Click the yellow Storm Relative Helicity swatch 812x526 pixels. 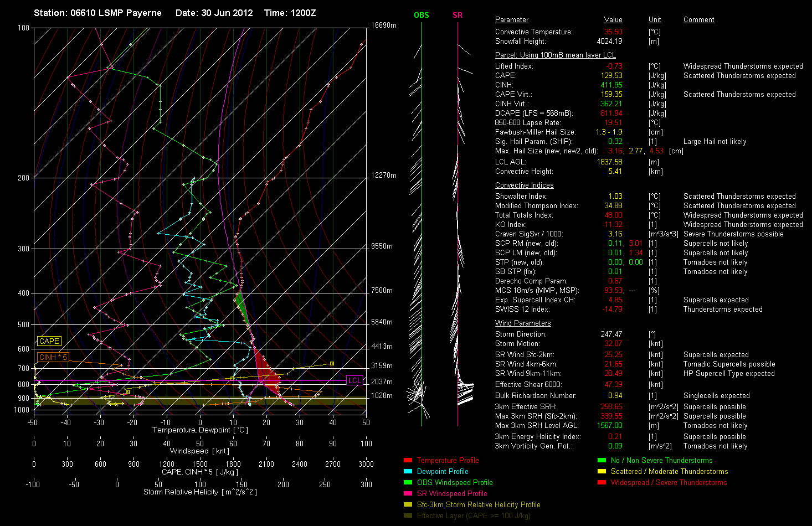click(408, 505)
